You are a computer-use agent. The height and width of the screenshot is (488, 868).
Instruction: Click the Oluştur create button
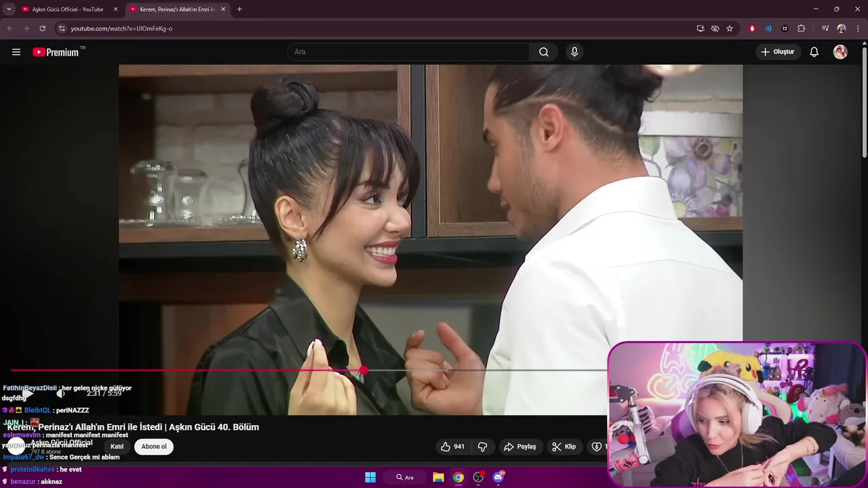(778, 52)
